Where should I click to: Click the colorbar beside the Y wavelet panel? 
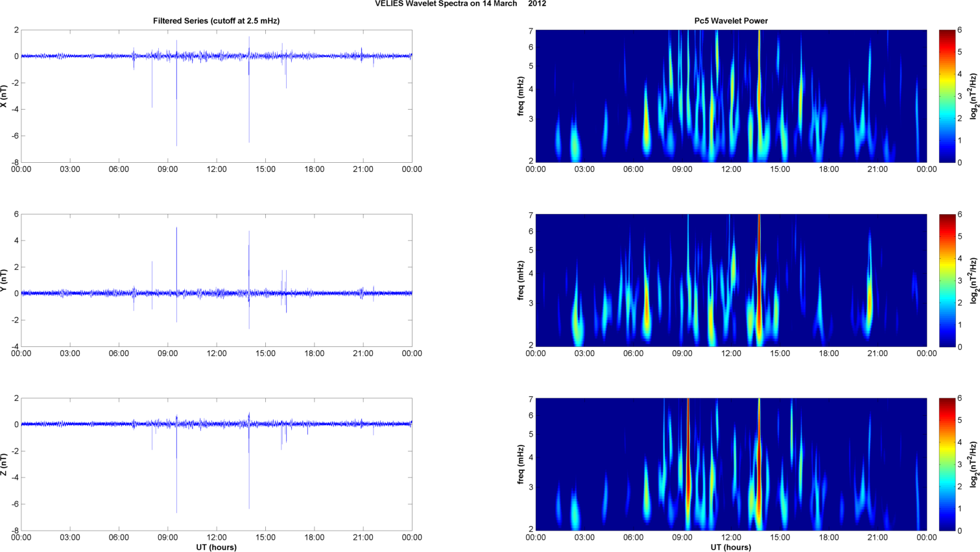coord(947,280)
